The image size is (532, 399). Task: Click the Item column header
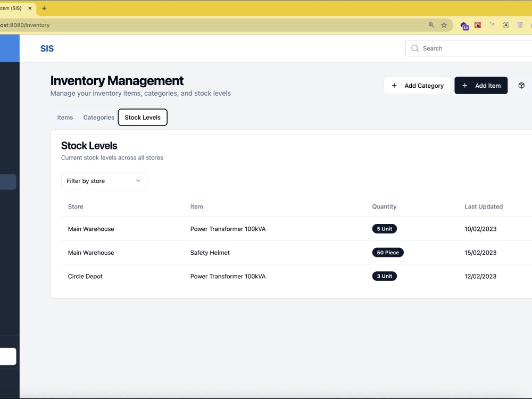[x=196, y=206]
